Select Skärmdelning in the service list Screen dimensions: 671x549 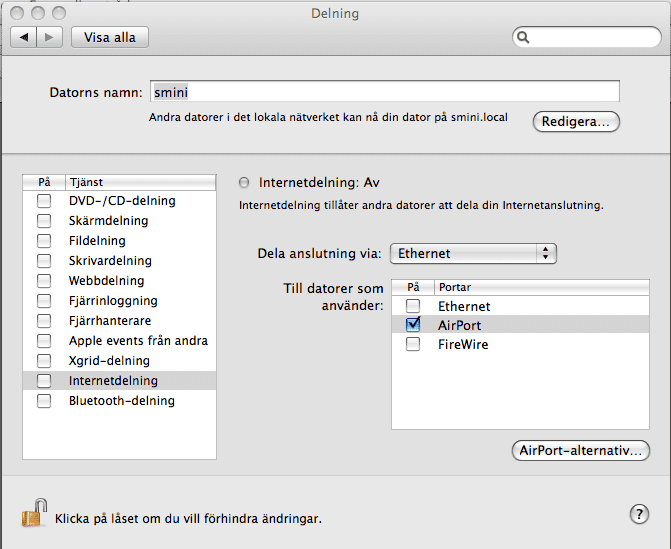[x=108, y=221]
